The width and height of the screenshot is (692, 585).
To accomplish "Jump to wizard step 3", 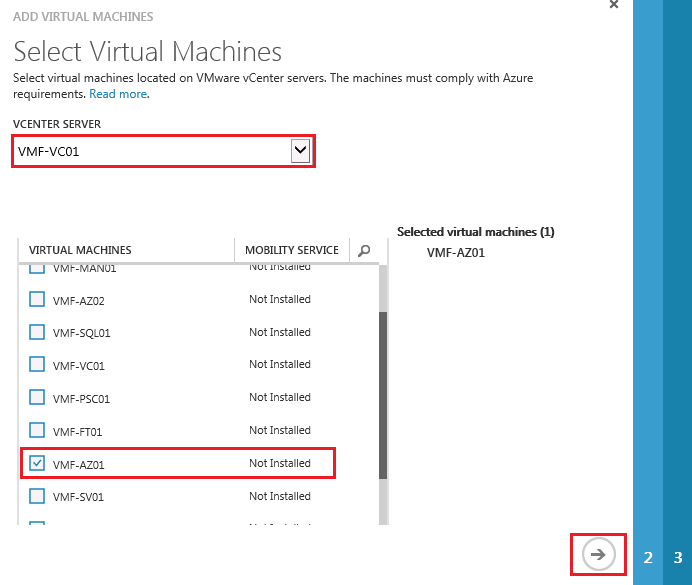I will pyautogui.click(x=678, y=558).
